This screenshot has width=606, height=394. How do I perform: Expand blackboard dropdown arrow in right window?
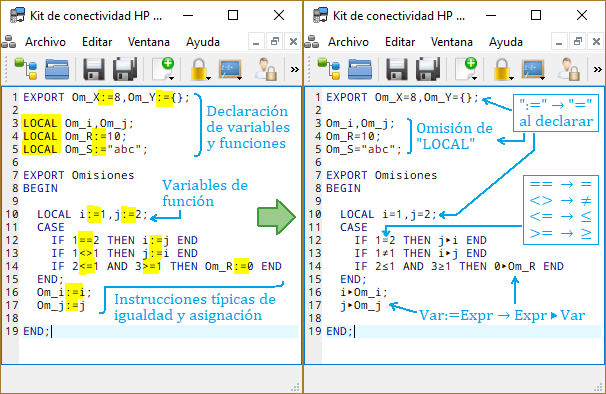point(543,78)
